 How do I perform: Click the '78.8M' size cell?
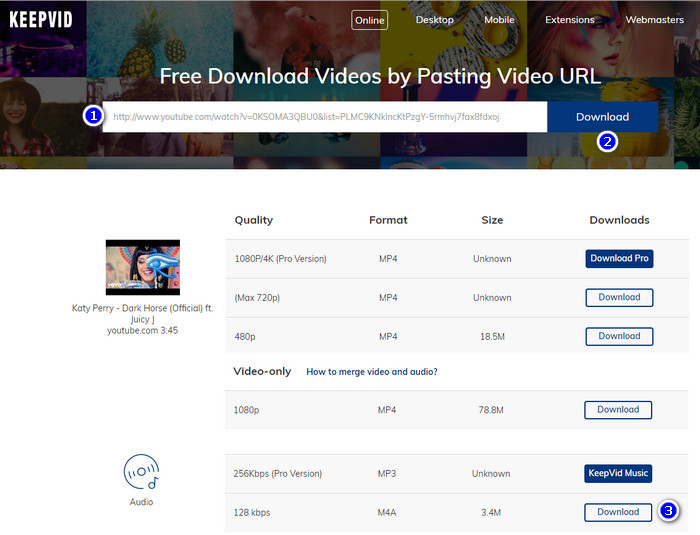491,410
